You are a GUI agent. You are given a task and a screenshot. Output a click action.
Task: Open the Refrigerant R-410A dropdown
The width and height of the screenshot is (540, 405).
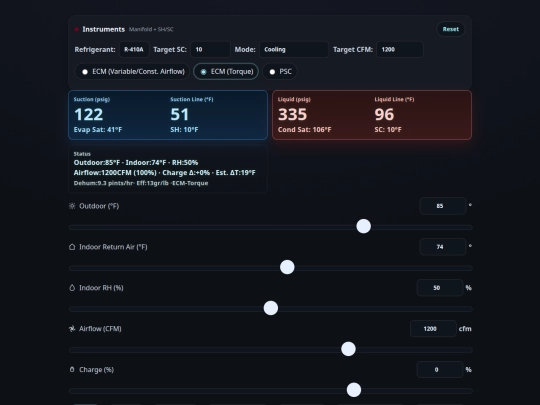(x=134, y=50)
